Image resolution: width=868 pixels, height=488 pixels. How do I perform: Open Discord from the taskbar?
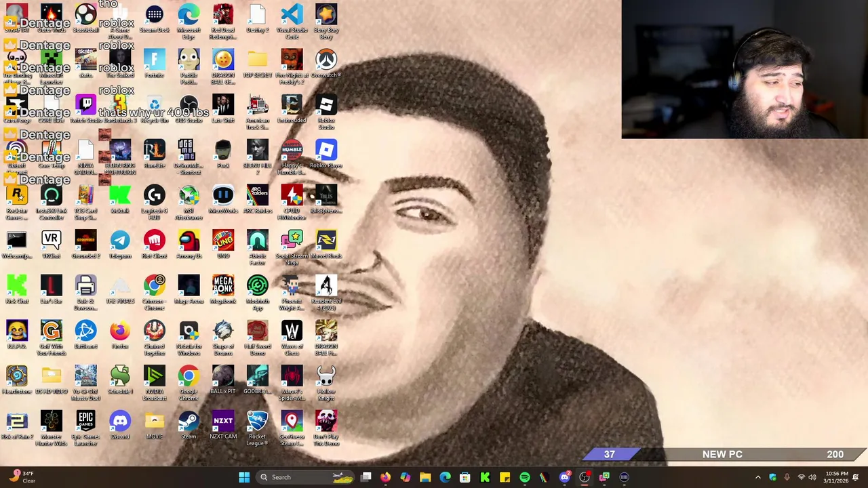tap(564, 477)
